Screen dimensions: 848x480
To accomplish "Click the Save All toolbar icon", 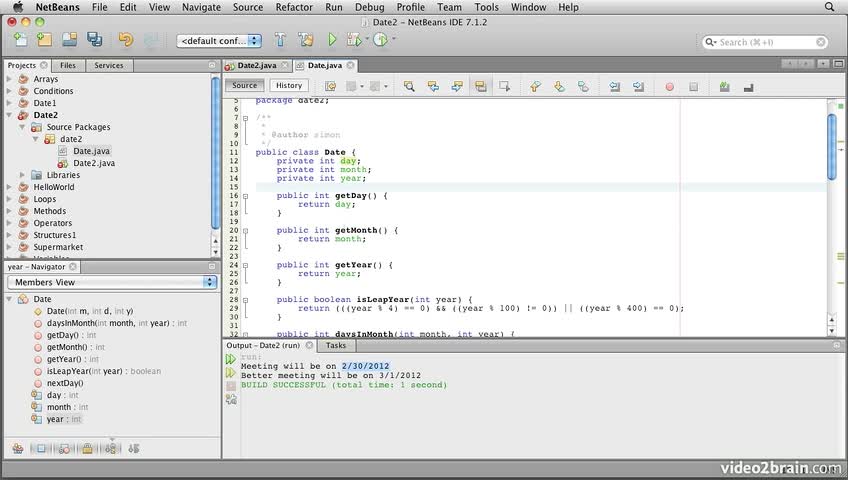I will click(x=94, y=40).
